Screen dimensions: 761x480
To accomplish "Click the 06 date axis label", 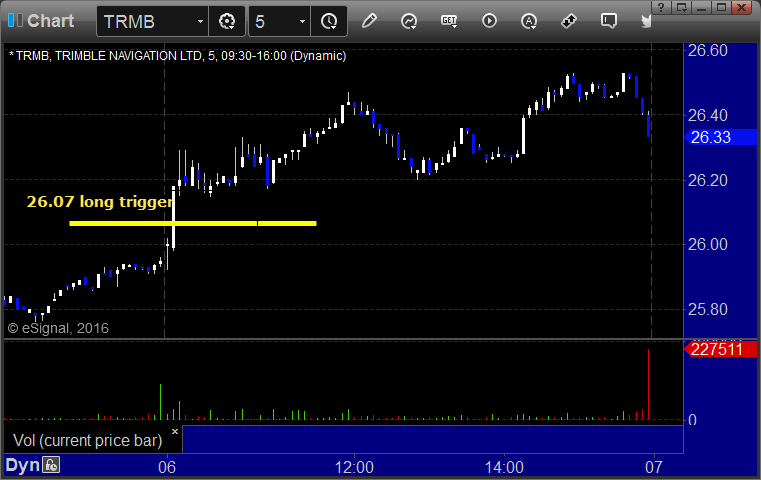I will pos(167,467).
